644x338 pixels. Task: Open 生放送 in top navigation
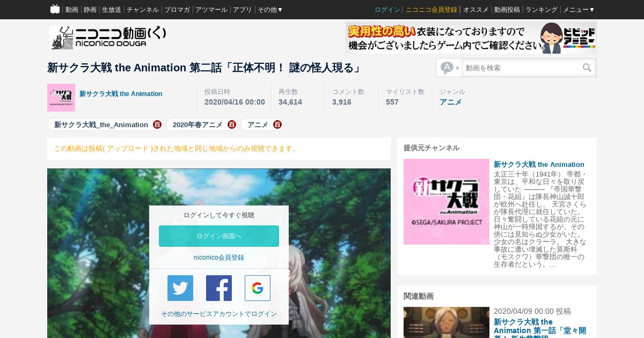[112, 10]
